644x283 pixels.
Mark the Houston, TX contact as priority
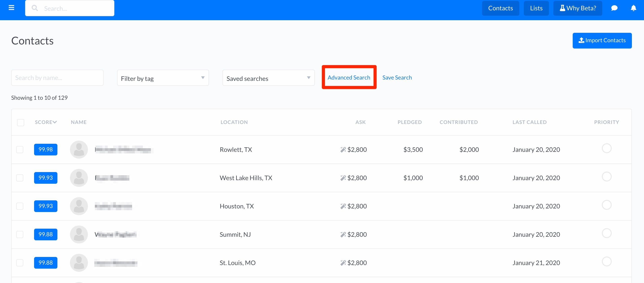point(607,205)
